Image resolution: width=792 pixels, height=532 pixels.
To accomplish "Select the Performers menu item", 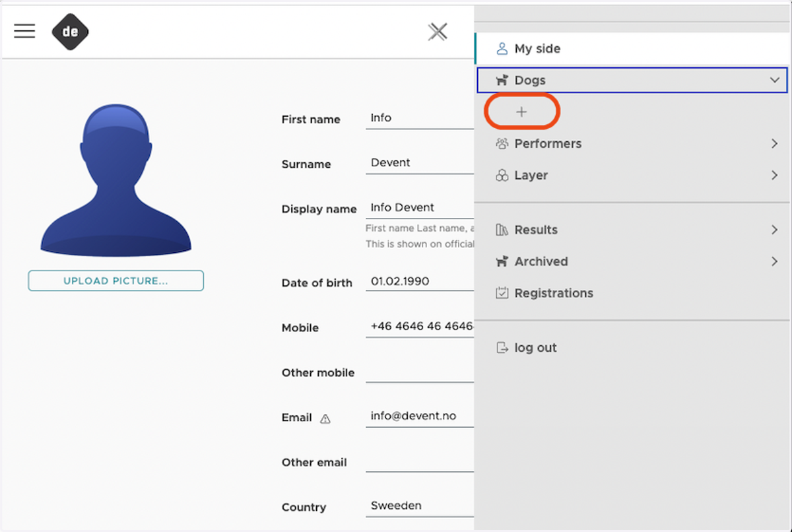I will coord(632,144).
